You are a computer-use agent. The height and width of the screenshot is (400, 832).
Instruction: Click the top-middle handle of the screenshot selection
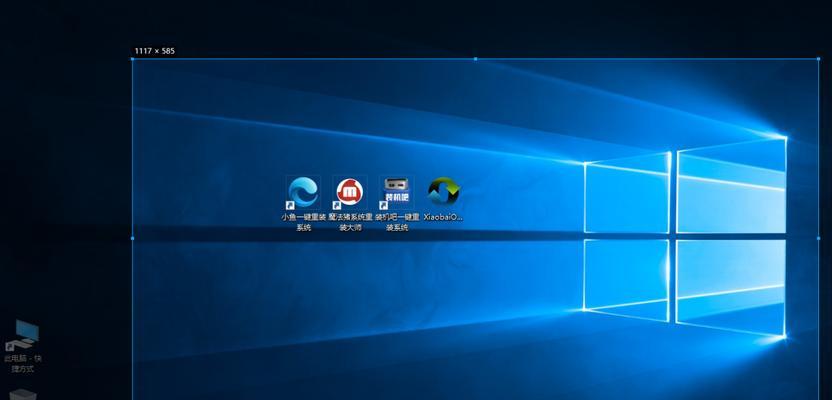click(475, 59)
